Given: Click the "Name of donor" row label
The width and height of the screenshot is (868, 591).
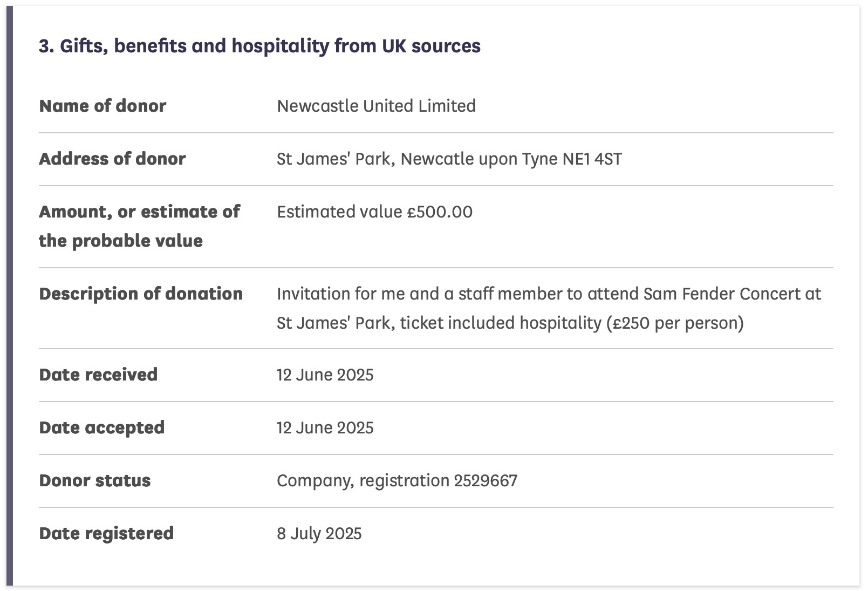Looking at the screenshot, I should pos(102,106).
